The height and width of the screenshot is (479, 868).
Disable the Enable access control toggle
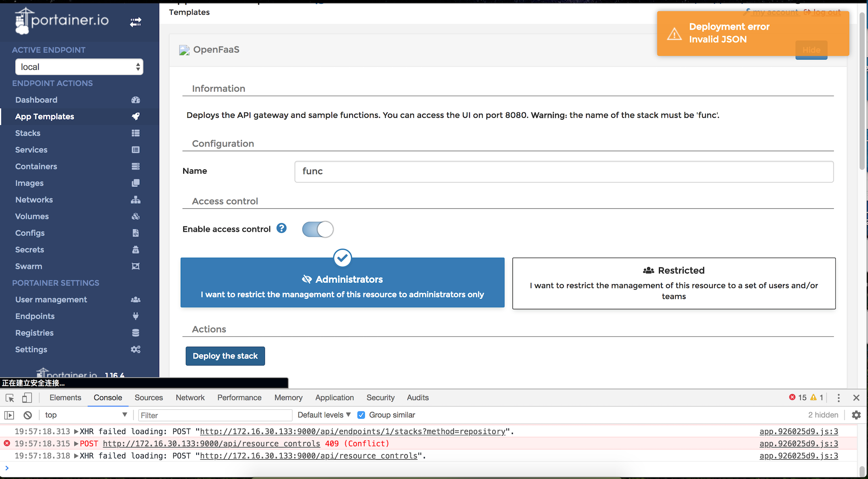tap(318, 229)
